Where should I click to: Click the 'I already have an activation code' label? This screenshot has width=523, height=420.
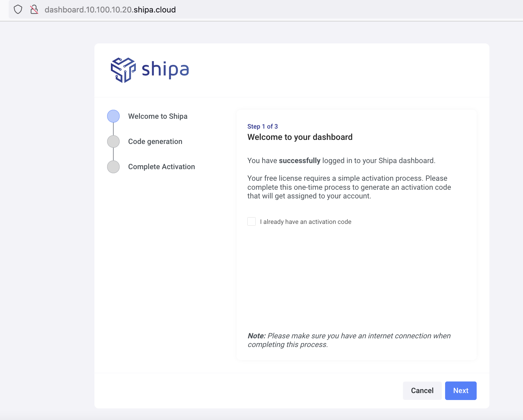point(306,222)
